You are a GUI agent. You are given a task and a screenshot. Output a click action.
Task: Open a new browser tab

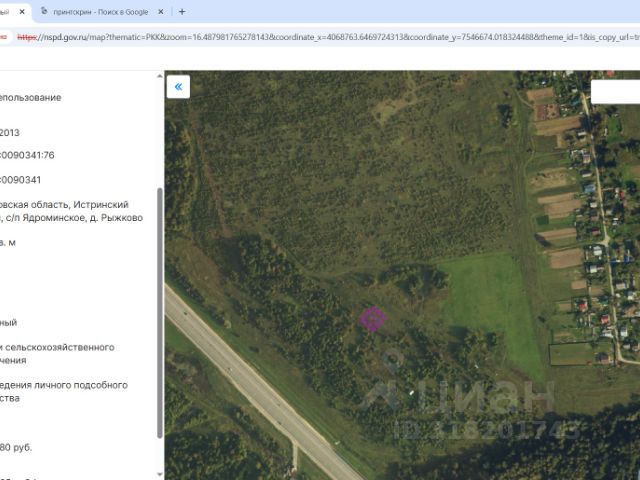(x=182, y=12)
